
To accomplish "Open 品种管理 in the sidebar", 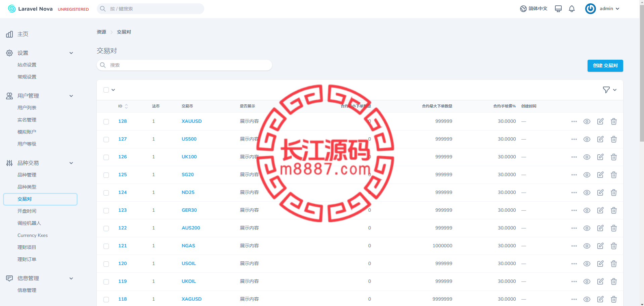I will click(x=27, y=175).
